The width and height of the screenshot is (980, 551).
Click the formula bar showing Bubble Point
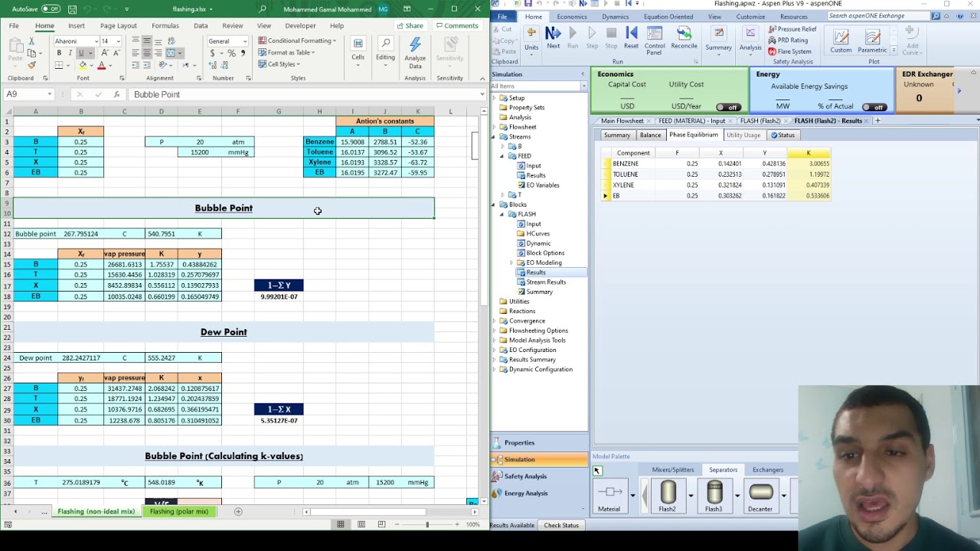(x=306, y=94)
